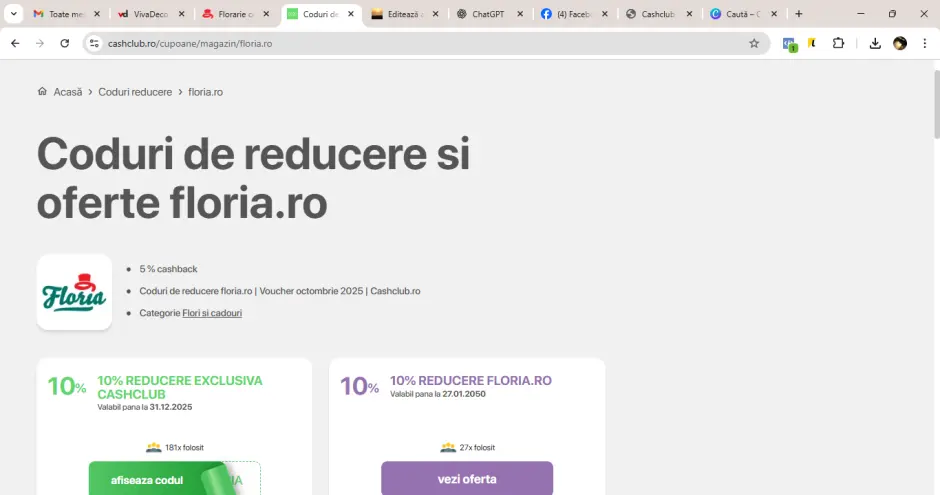Click the Floria store logo

74,292
